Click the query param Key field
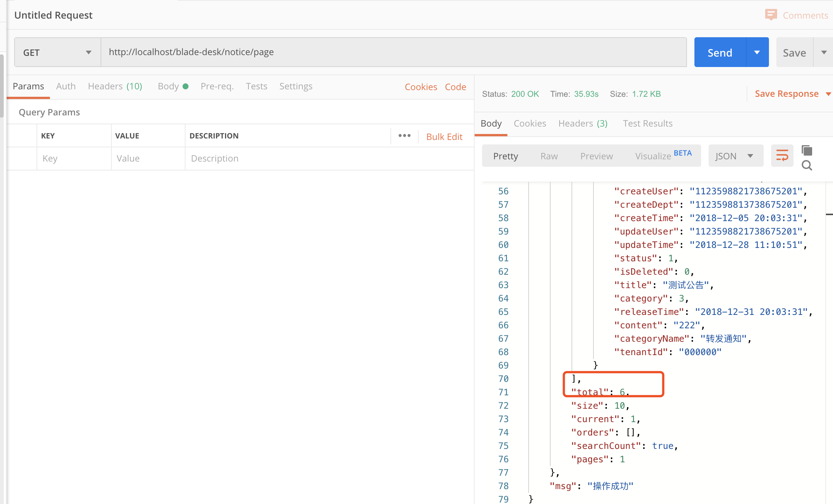This screenshot has width=833, height=504. click(x=74, y=159)
